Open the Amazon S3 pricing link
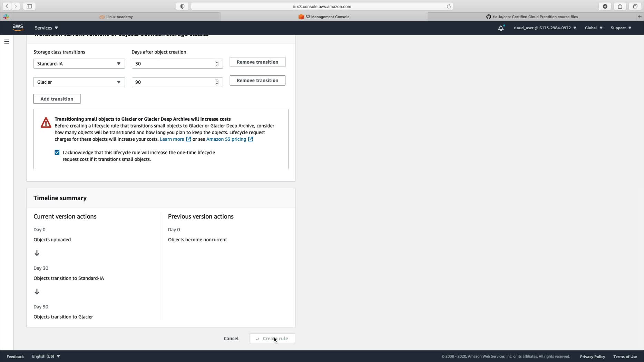This screenshot has width=644, height=362. 226,139
